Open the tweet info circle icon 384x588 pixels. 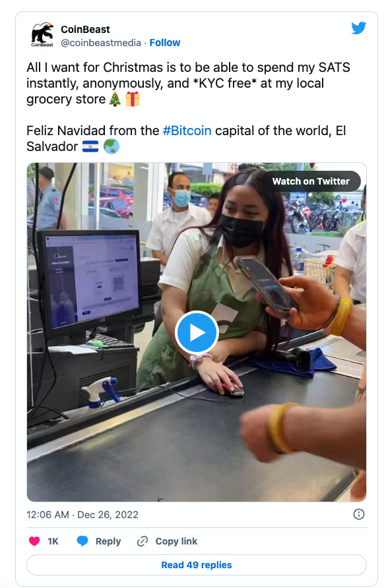click(x=358, y=514)
